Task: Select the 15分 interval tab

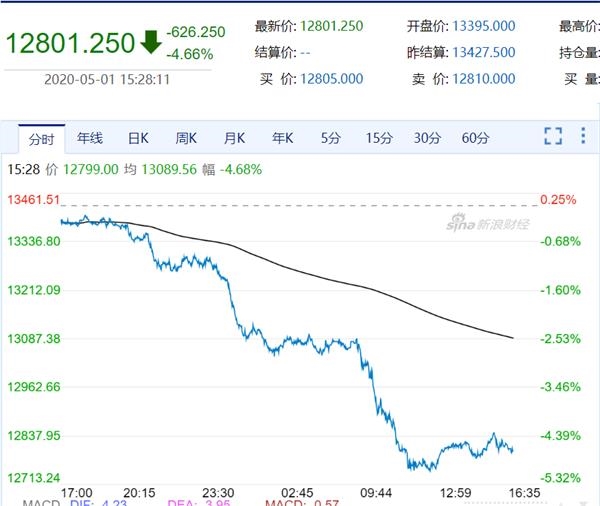Action: click(379, 138)
